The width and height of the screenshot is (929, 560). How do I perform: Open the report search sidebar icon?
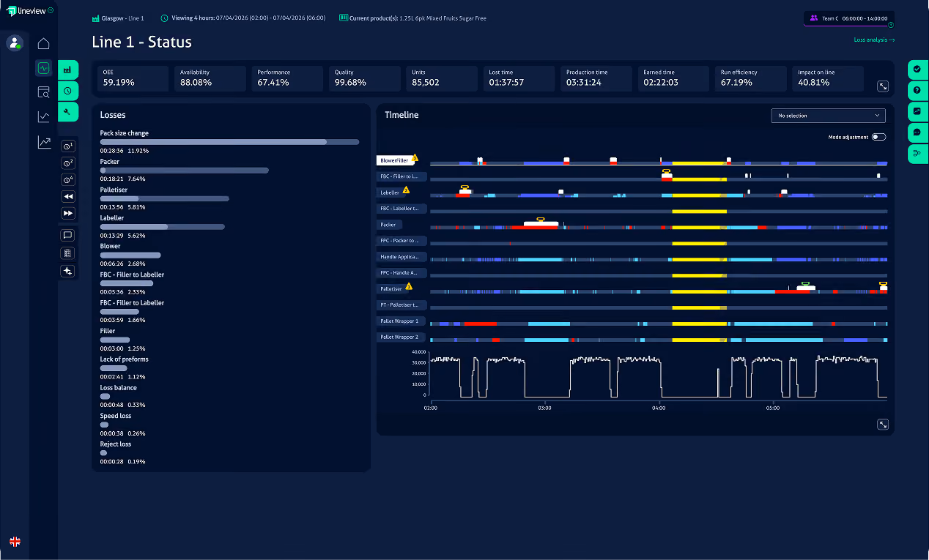[44, 92]
